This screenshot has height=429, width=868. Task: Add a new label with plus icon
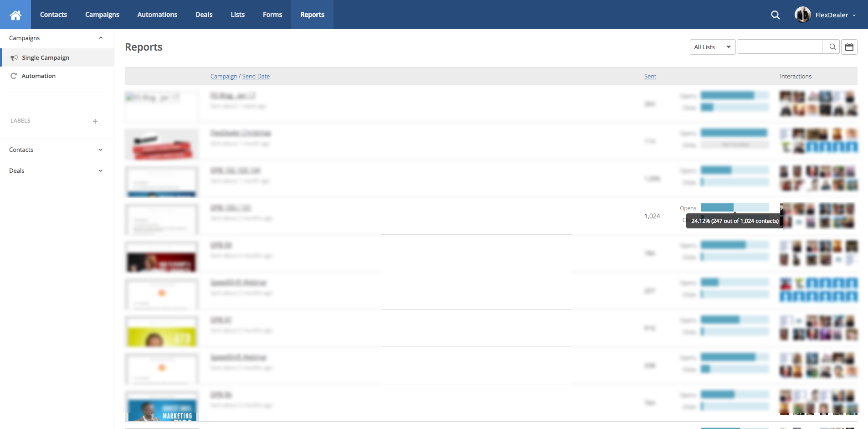coord(95,121)
